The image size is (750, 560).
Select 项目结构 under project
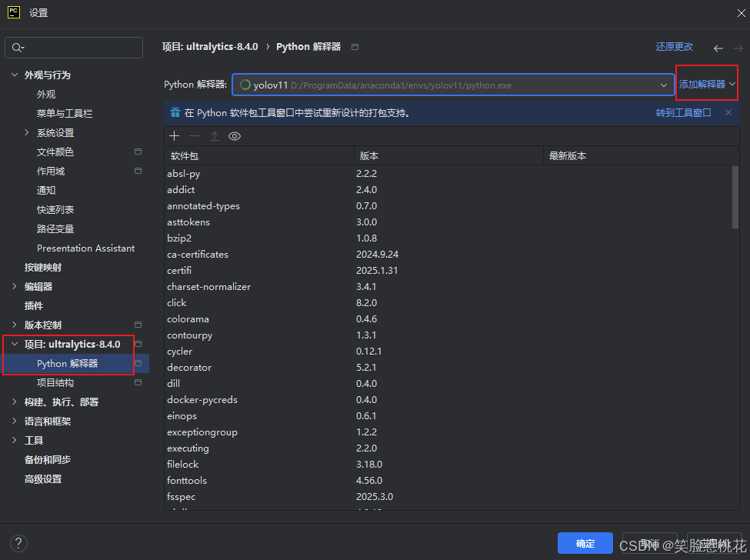(x=55, y=382)
